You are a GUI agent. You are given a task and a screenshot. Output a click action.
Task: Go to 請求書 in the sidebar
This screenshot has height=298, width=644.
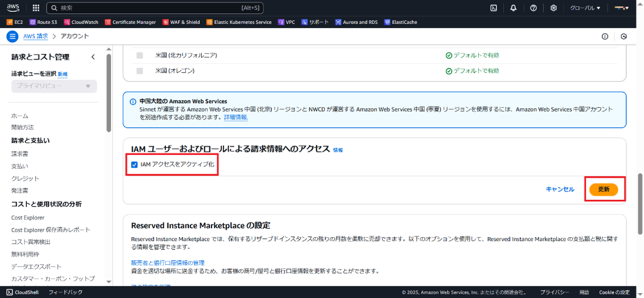click(19, 154)
